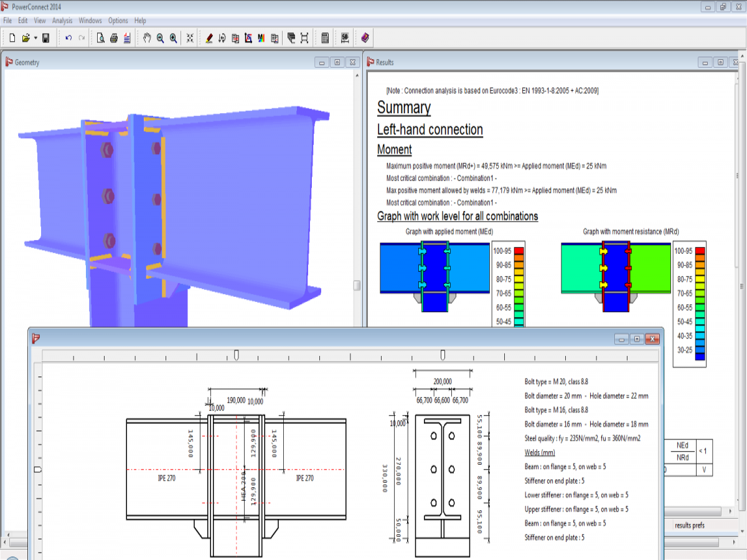Open the Options menu
The image size is (747, 560).
(118, 20)
